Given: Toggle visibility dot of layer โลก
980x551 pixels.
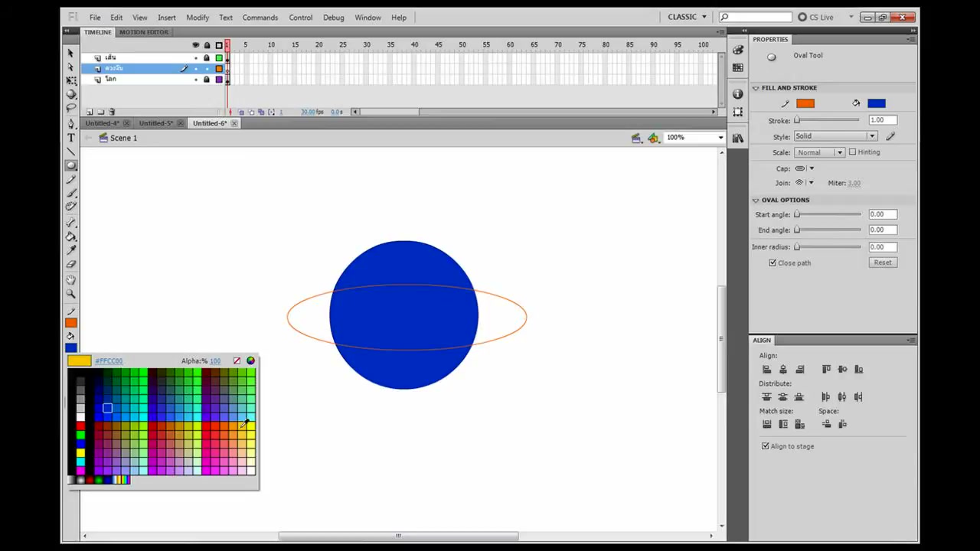Looking at the screenshot, I should point(195,80).
